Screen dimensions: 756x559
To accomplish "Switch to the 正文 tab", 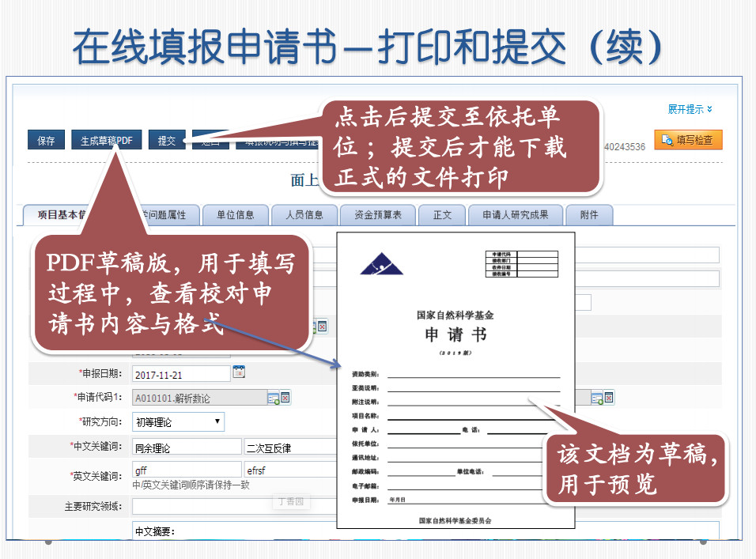I will (x=442, y=215).
